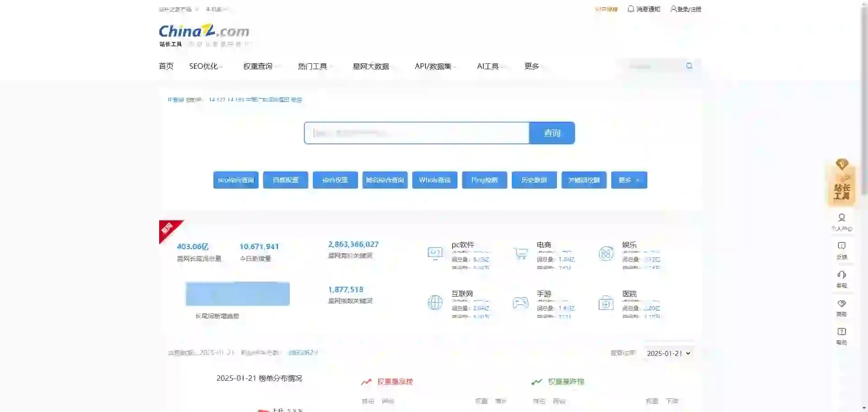Click the 医院 category title
The image size is (868, 412).
coord(629,294)
